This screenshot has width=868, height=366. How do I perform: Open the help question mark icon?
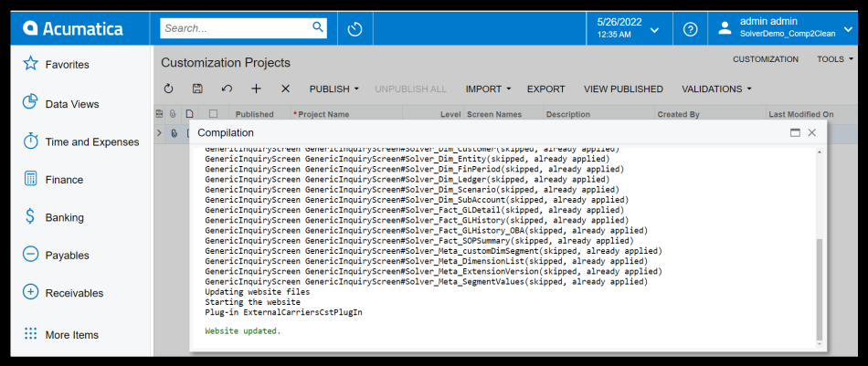tap(691, 29)
